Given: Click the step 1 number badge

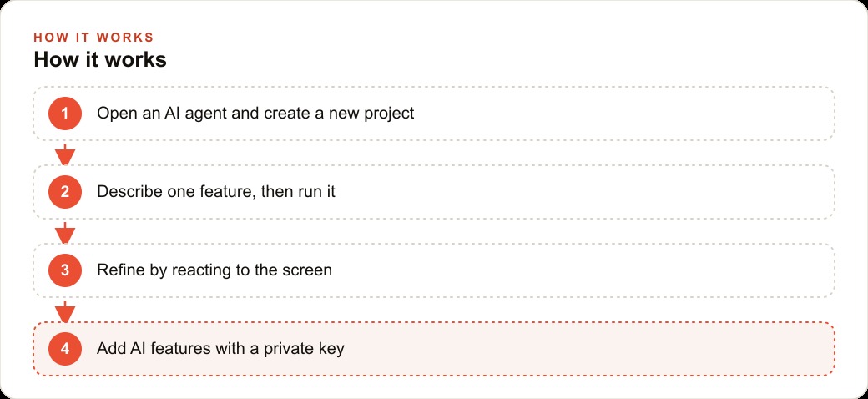Looking at the screenshot, I should (x=65, y=114).
